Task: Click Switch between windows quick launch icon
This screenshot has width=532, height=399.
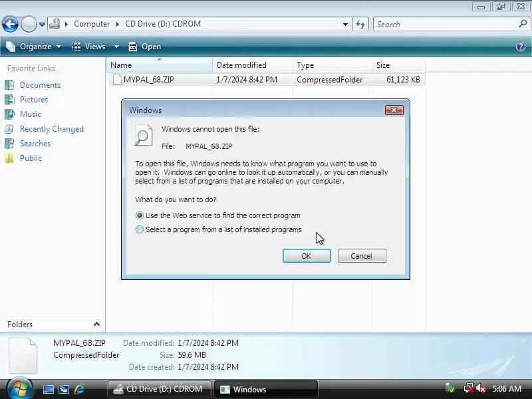Action: pyautogui.click(x=64, y=389)
